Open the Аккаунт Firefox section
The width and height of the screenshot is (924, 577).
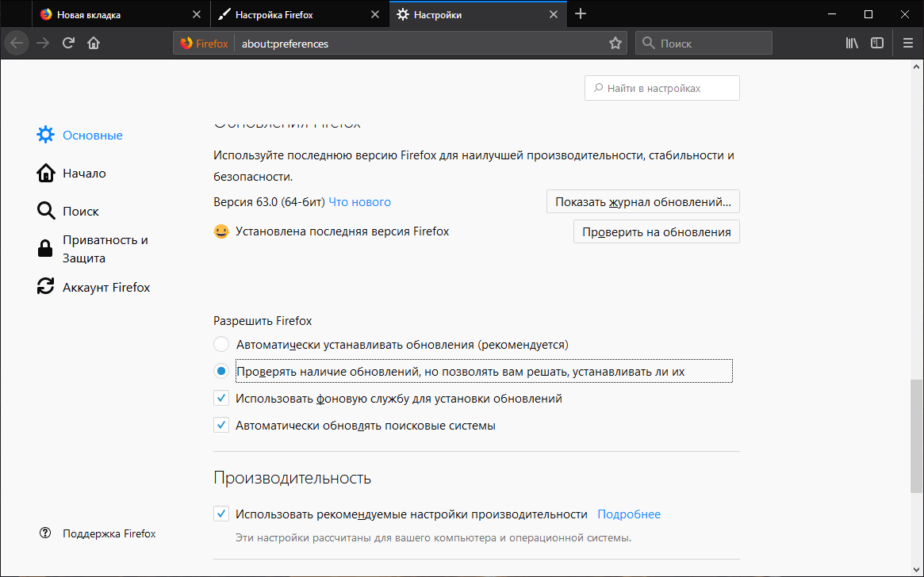coord(106,286)
